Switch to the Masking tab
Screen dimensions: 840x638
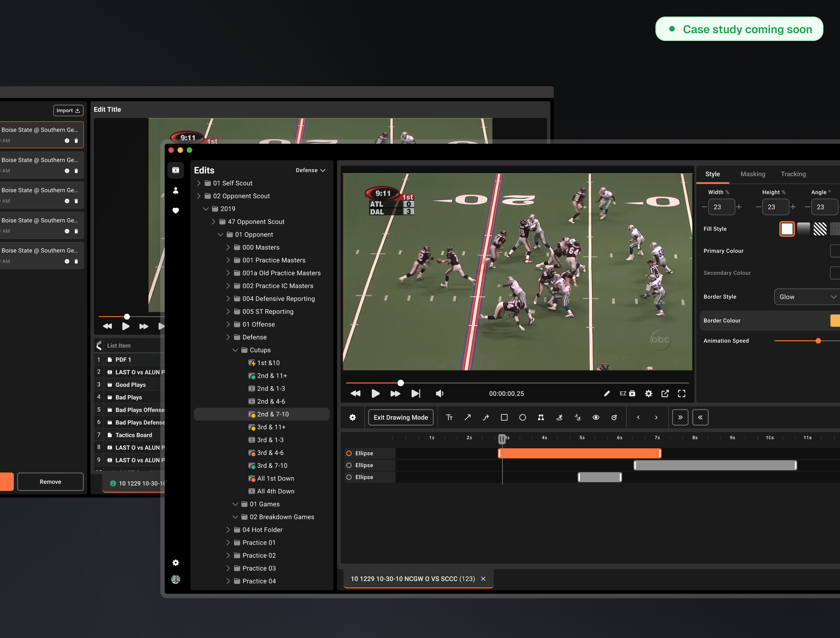pyautogui.click(x=752, y=174)
